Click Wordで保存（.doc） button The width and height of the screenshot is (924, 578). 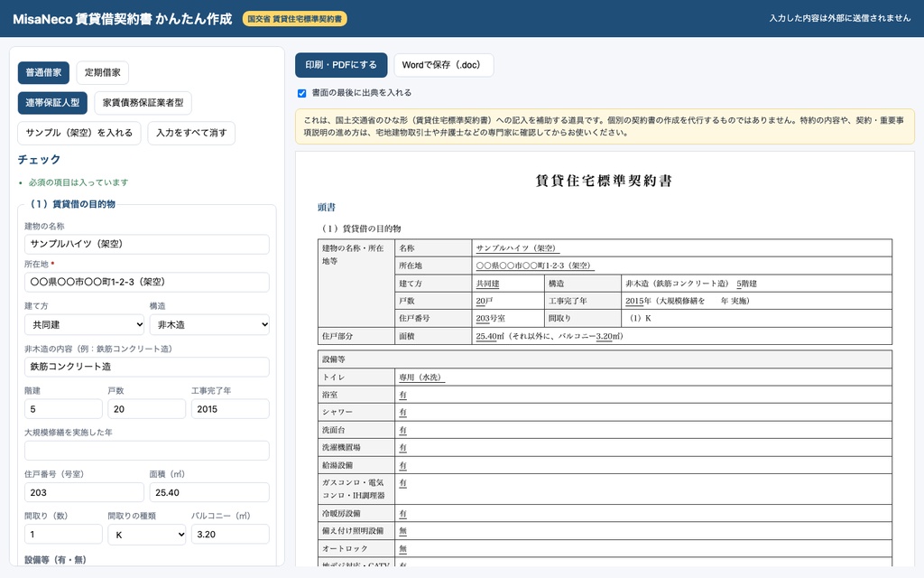coord(443,65)
